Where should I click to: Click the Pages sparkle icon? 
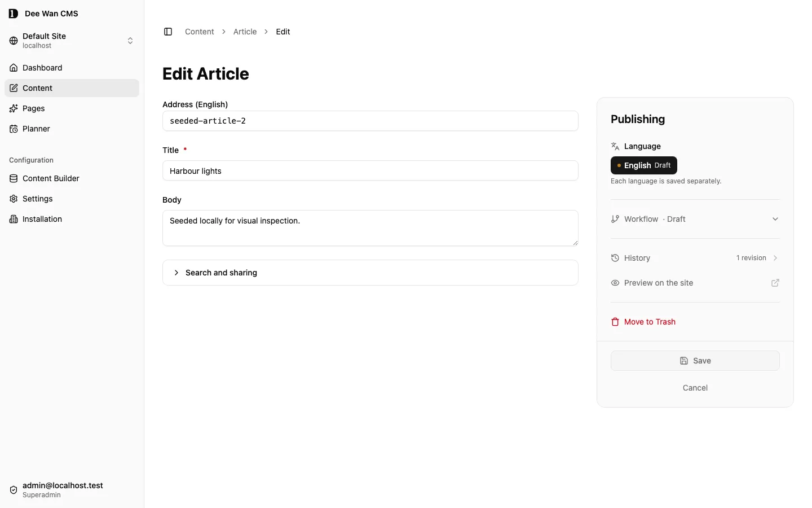click(x=14, y=108)
